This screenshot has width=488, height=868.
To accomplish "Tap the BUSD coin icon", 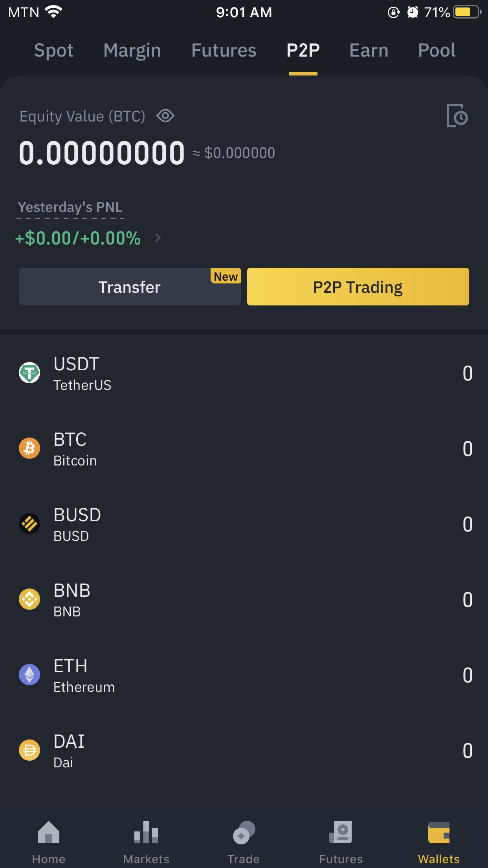I will click(29, 524).
